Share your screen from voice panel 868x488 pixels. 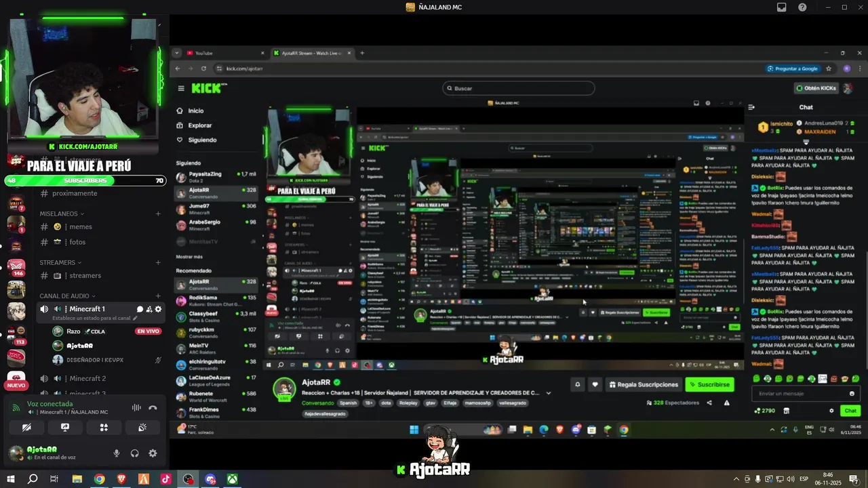coord(65,428)
